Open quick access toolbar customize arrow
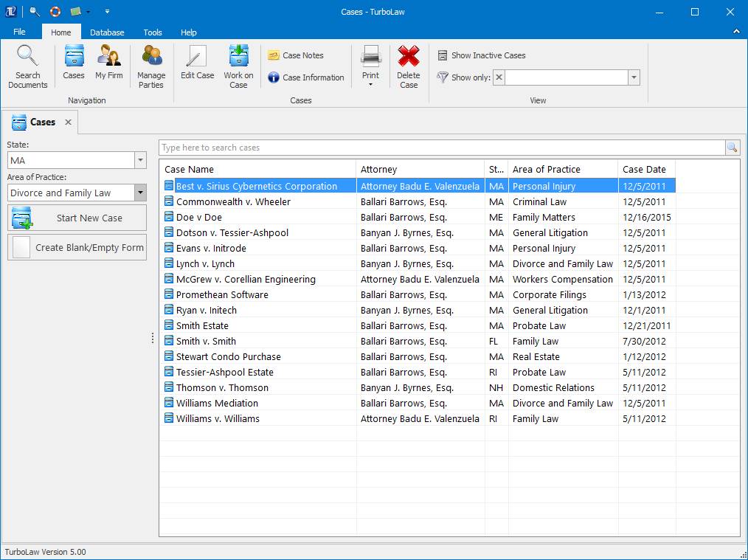This screenshot has width=748, height=560. pos(107,12)
